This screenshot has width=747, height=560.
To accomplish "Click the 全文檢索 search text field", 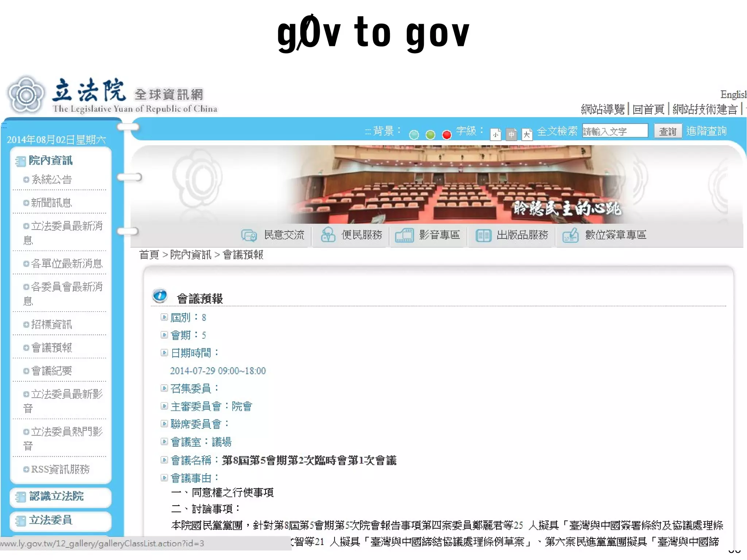I will point(615,131).
